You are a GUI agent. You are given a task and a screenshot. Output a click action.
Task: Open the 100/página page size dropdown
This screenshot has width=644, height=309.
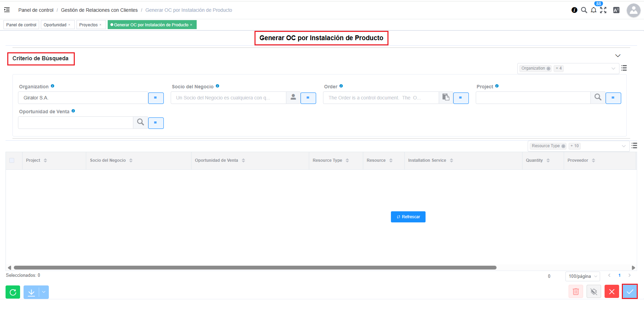coord(583,276)
